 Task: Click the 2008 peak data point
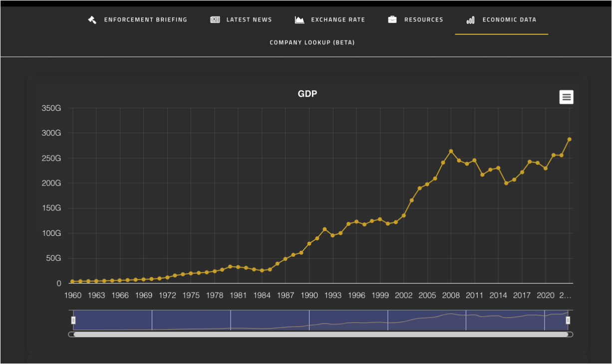[x=451, y=151]
